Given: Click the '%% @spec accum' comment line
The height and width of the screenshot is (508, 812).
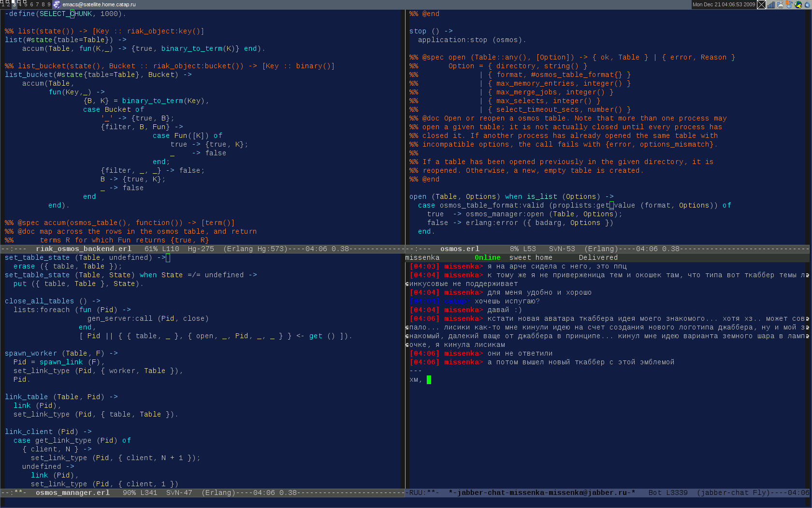Looking at the screenshot, I should tap(120, 223).
